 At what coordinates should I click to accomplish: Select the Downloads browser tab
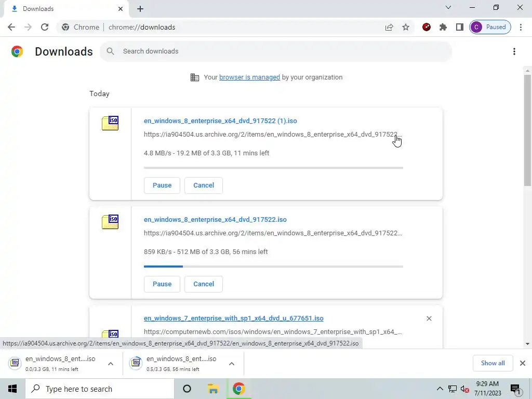(x=66, y=9)
